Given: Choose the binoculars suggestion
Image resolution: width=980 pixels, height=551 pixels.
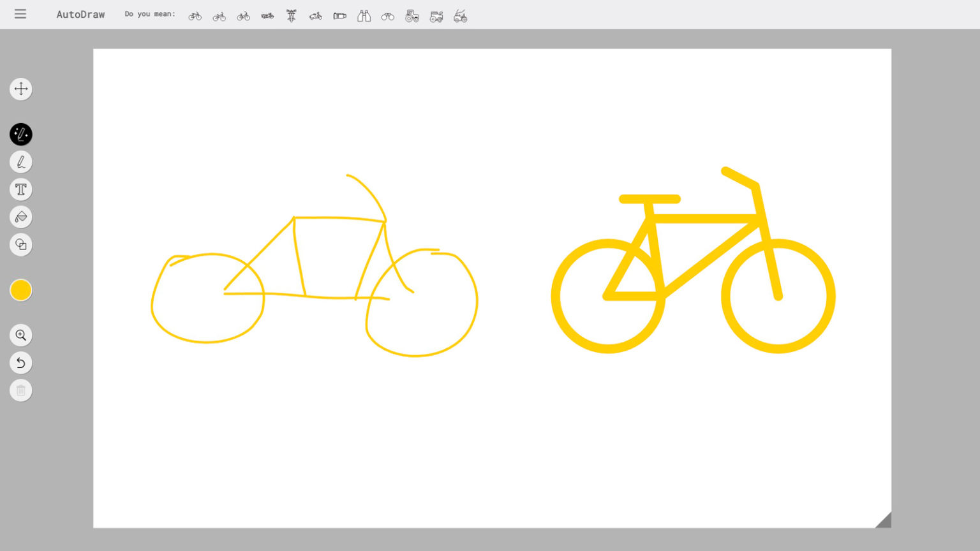Looking at the screenshot, I should [x=364, y=16].
